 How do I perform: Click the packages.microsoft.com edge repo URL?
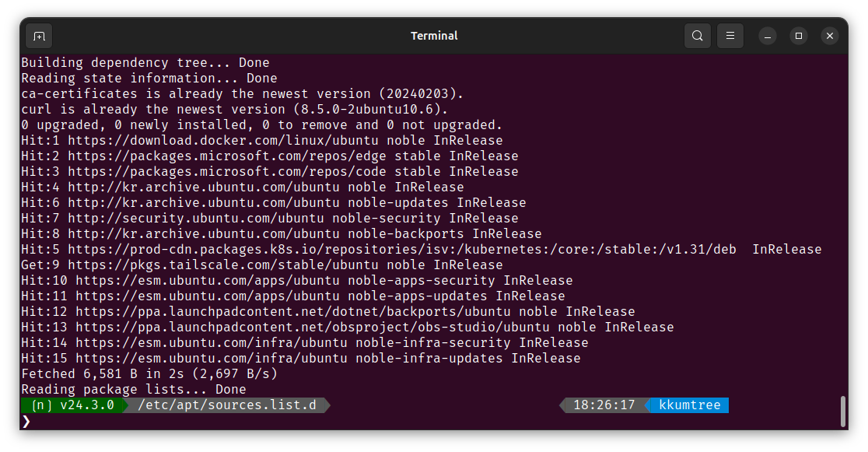(x=227, y=156)
